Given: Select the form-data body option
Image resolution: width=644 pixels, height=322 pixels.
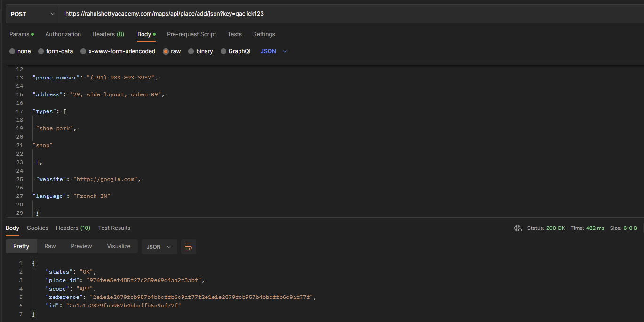Looking at the screenshot, I should click(56, 51).
